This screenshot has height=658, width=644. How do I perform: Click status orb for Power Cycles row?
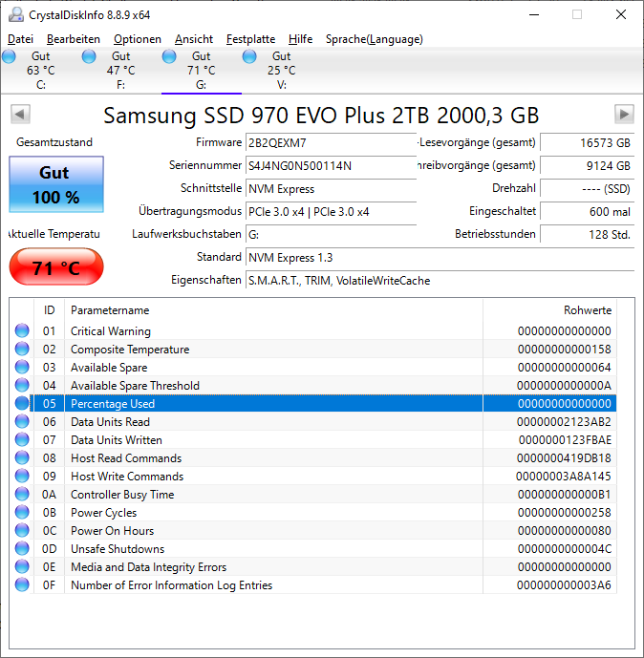coord(22,512)
